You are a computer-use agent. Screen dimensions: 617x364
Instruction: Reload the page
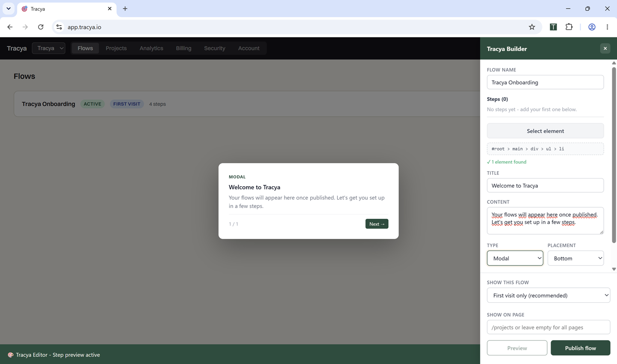[x=41, y=27]
